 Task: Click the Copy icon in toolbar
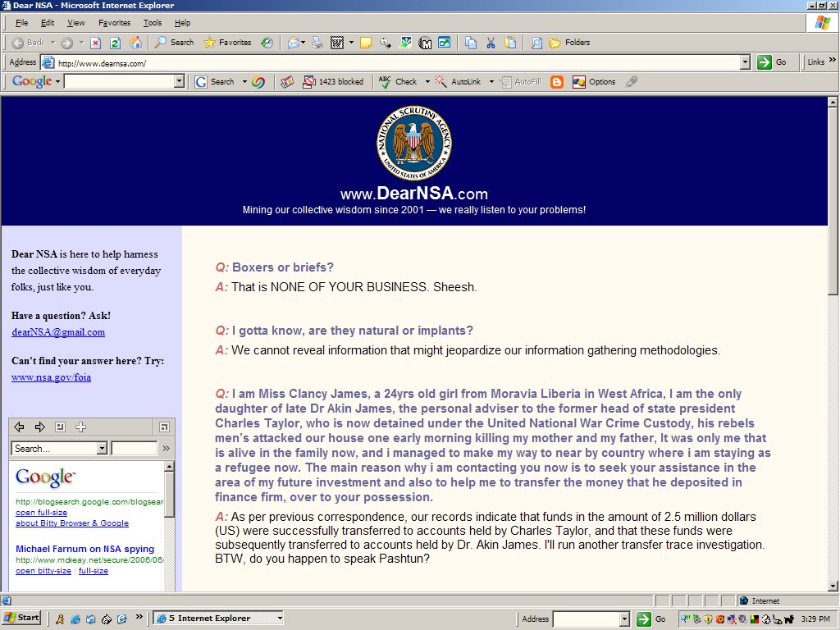(x=471, y=43)
